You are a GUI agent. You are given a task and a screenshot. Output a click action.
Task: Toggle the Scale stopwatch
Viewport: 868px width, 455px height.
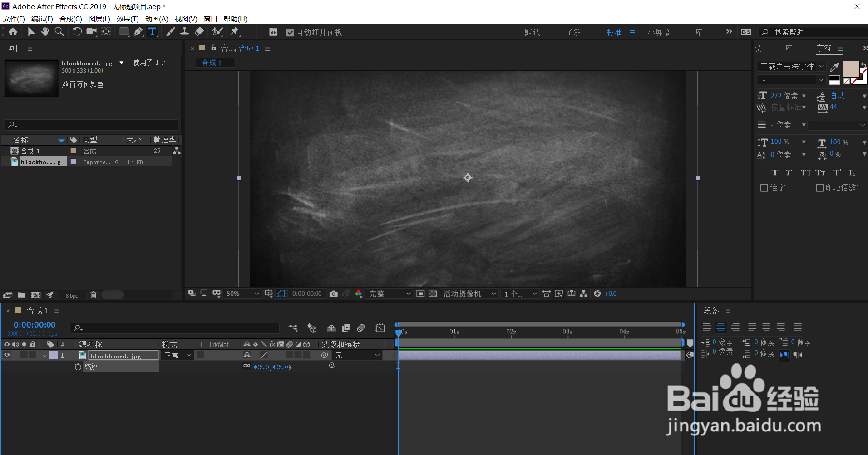(78, 367)
